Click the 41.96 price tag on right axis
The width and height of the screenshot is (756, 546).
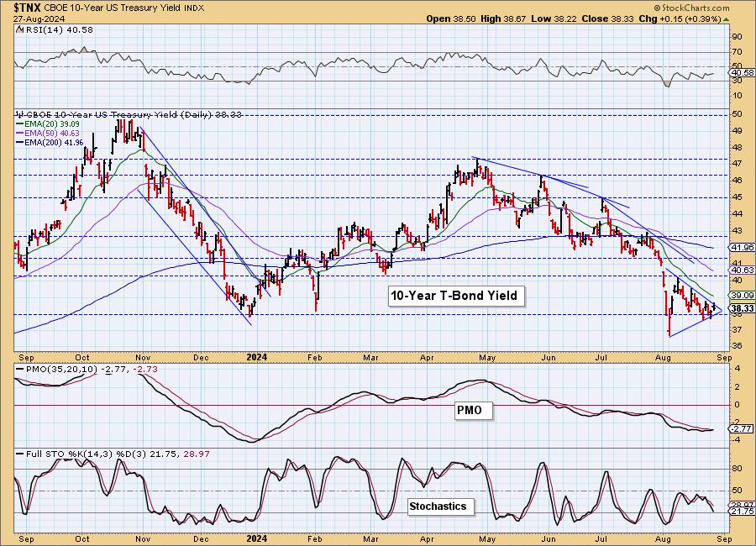743,248
